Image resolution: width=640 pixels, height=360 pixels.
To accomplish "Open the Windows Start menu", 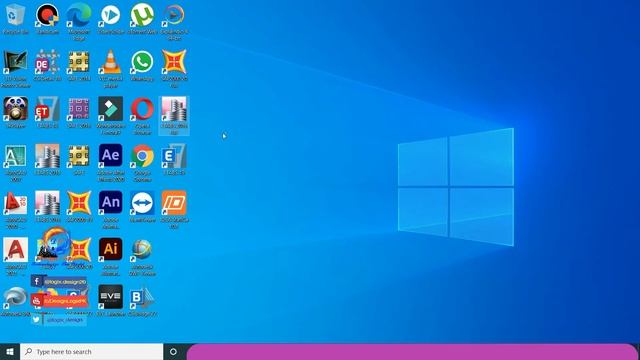I will [10, 351].
